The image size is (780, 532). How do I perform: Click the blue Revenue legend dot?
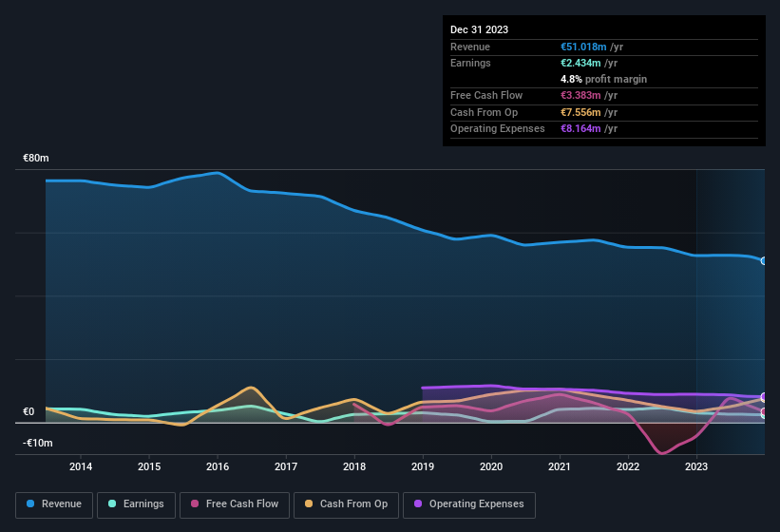coord(30,503)
